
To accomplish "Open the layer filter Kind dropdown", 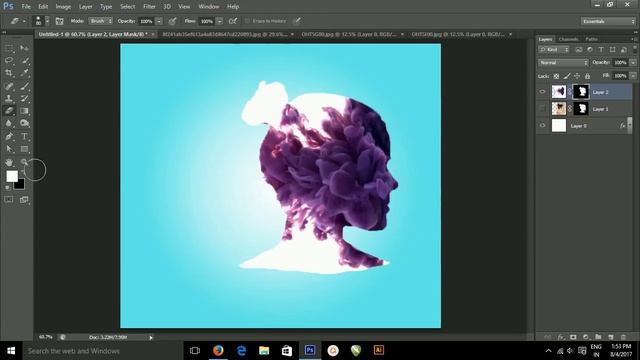I will point(554,49).
